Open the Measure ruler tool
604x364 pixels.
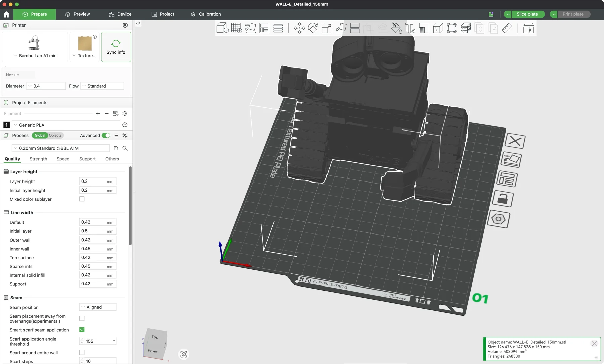coord(507,28)
